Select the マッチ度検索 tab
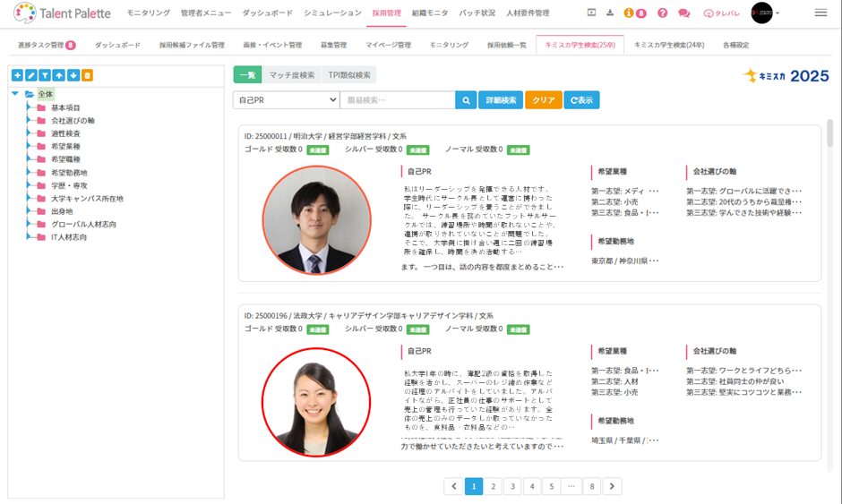Screen dimensions: 842x504 pos(291,75)
